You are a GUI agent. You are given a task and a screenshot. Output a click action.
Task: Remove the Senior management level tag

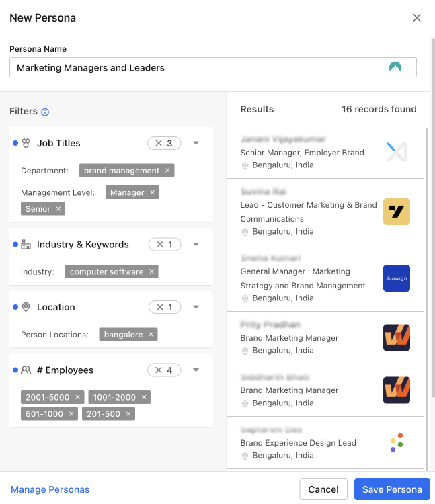click(x=58, y=209)
